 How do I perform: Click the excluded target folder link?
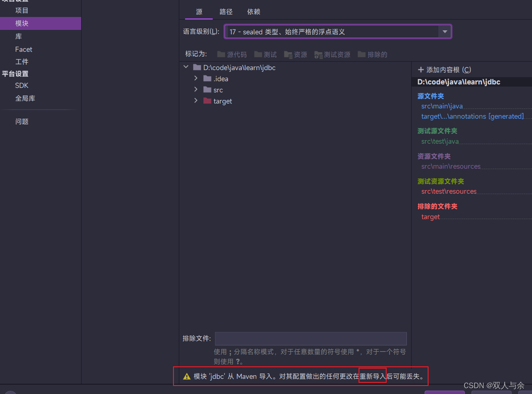430,216
